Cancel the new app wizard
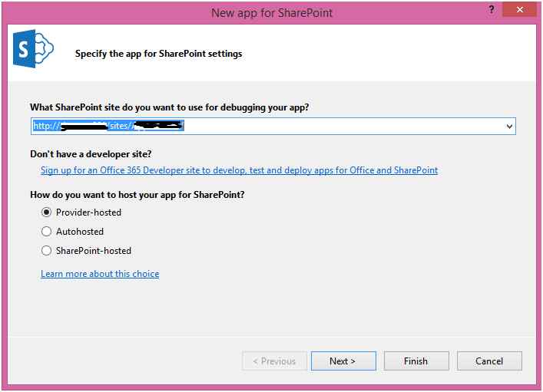This screenshot has width=543, height=392. pyautogui.click(x=489, y=361)
